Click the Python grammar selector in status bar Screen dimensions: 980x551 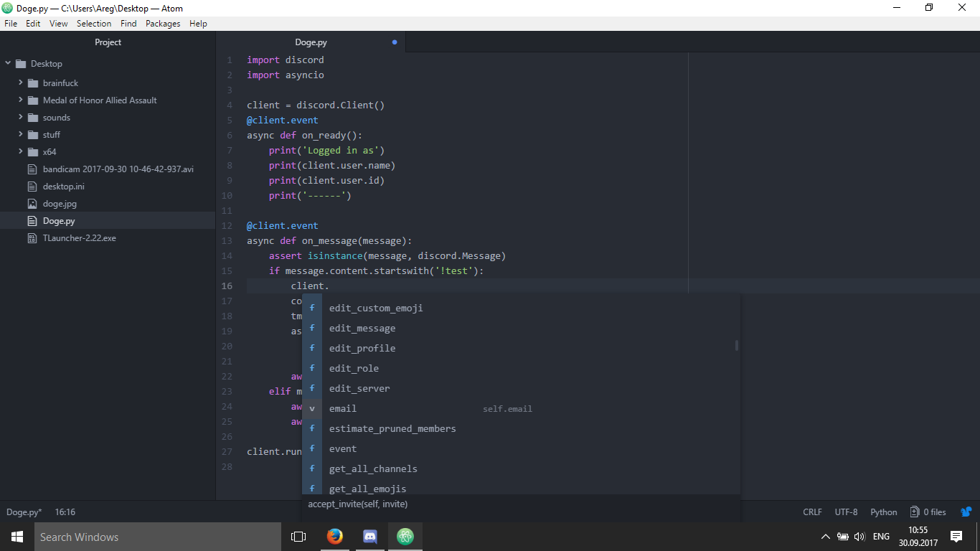pos(883,512)
